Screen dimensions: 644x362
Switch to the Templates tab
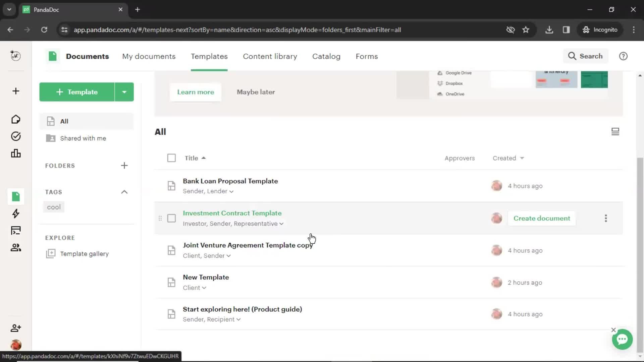pos(209,56)
